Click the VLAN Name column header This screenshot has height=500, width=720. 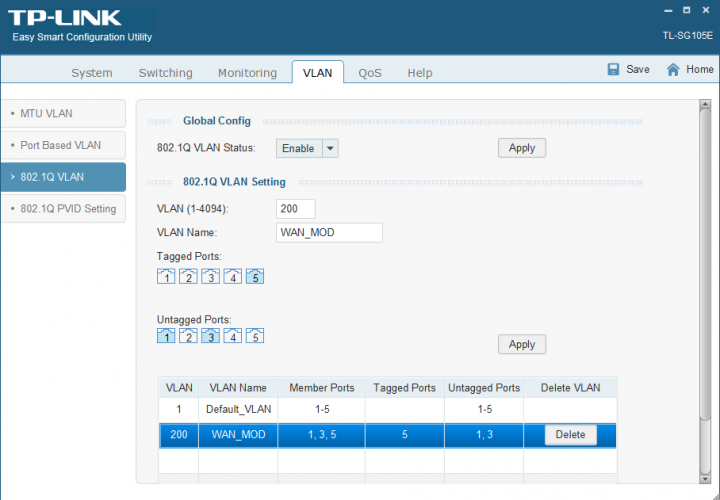point(238,388)
